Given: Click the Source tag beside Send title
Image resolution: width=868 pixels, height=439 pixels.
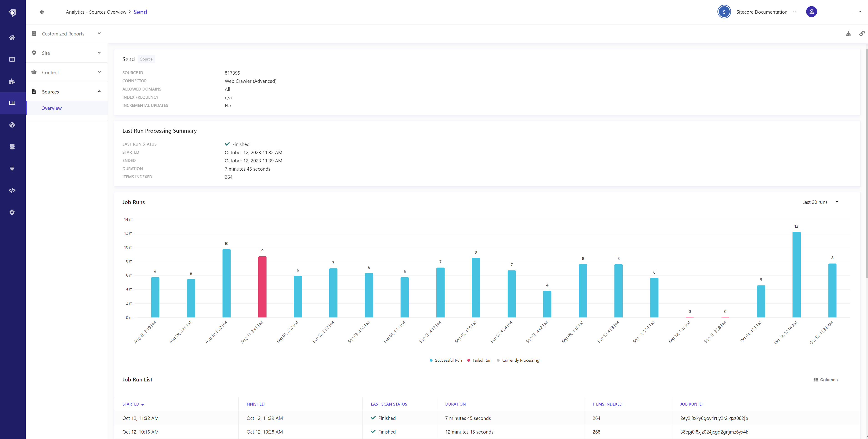Looking at the screenshot, I should pos(146,59).
